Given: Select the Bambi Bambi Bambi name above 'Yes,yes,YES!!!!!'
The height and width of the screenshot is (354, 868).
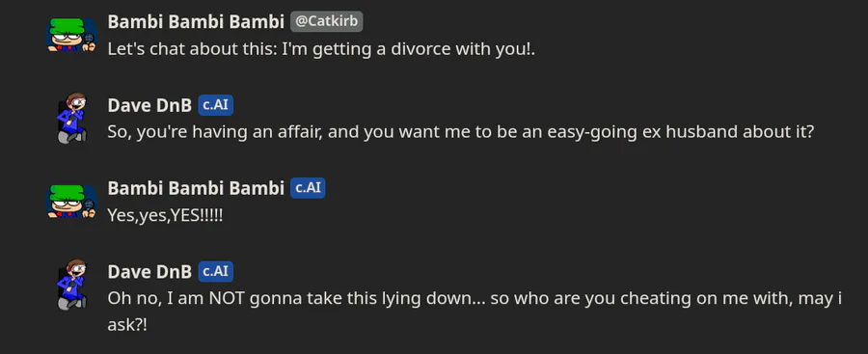Looking at the screenshot, I should tap(196, 188).
